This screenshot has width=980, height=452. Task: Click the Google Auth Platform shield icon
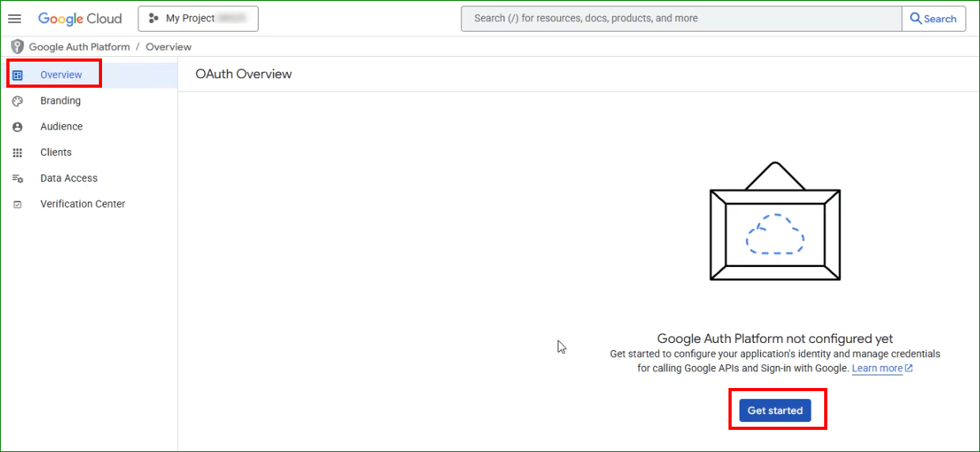[17, 47]
